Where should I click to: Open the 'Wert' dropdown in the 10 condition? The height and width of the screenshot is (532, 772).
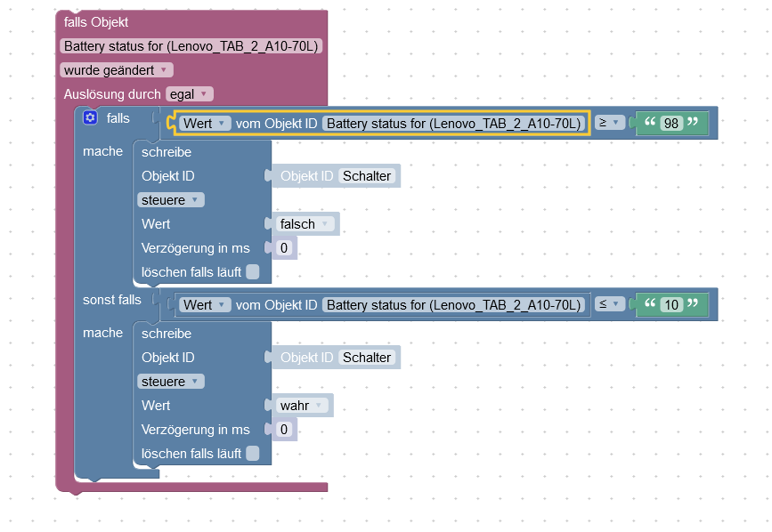point(205,305)
